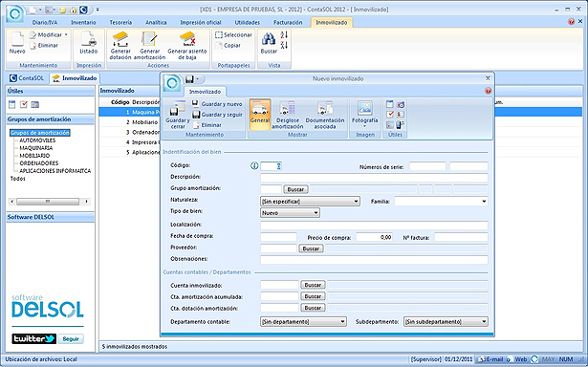Click Buscar next to Grupo amortización
Viewport: 588px width, 367px height.
[x=295, y=189]
